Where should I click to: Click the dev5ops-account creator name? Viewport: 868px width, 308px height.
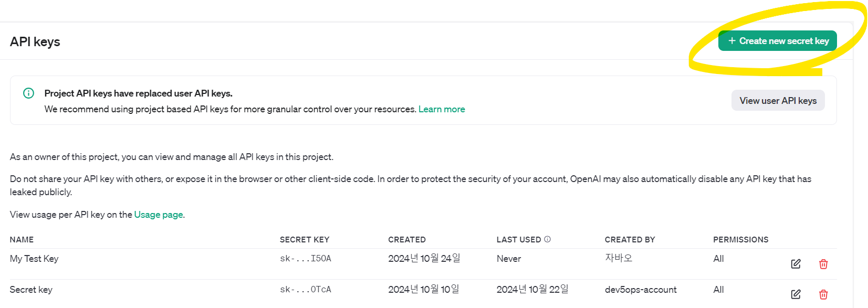point(641,290)
